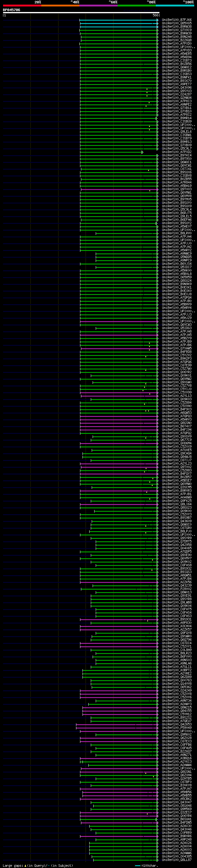Select the UniRef100_A5HB56 label

click(177, 792)
